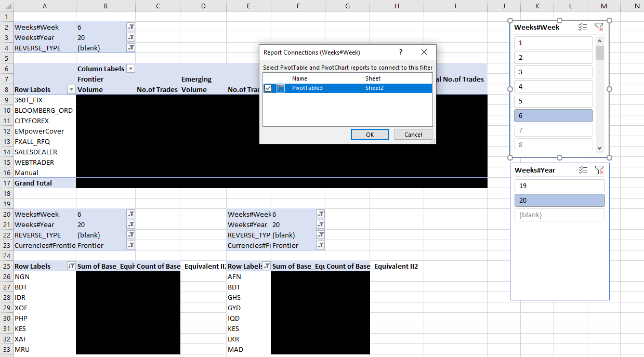Sort connections by Name column header
The width and height of the screenshot is (644, 357).
(326, 78)
